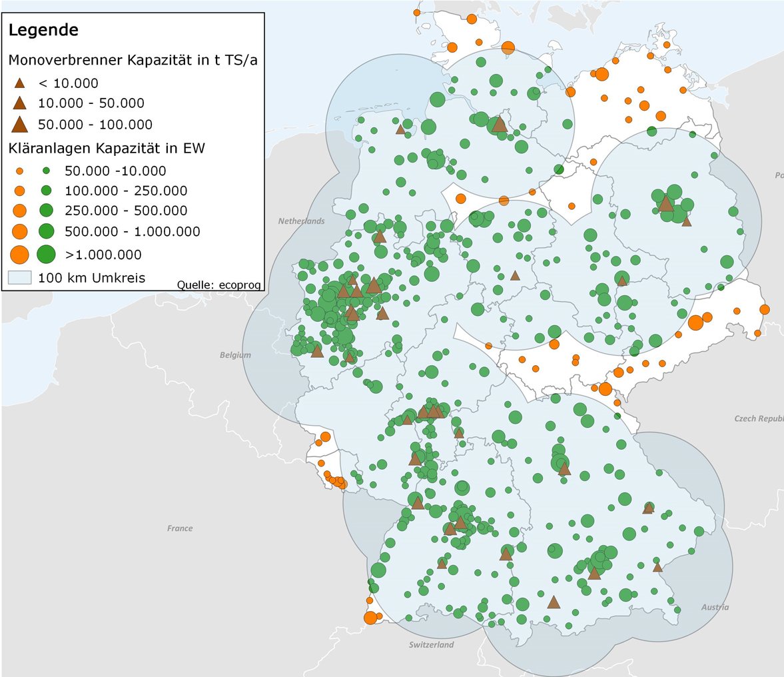
Task: Click the '< 10.000' legend label
Action: pos(69,83)
